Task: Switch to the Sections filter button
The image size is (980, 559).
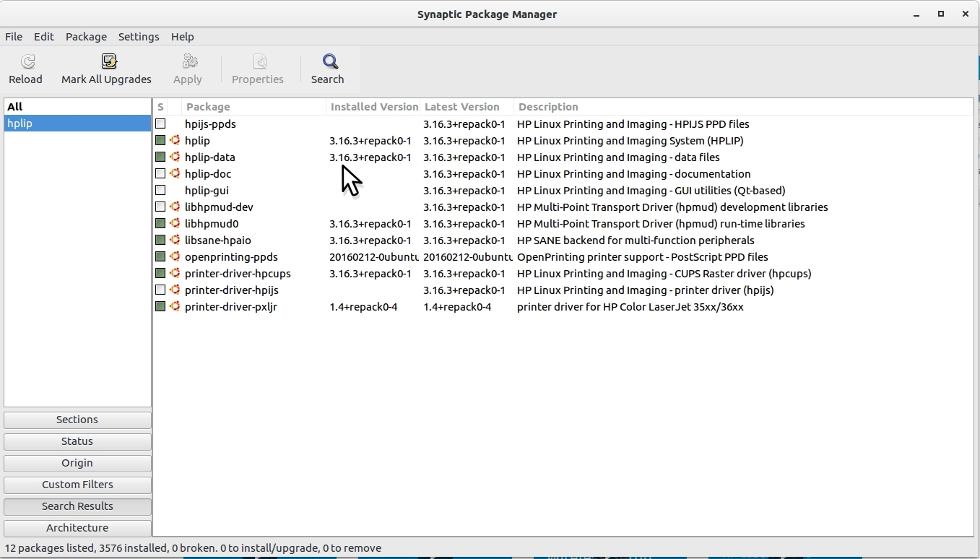Action: (77, 420)
